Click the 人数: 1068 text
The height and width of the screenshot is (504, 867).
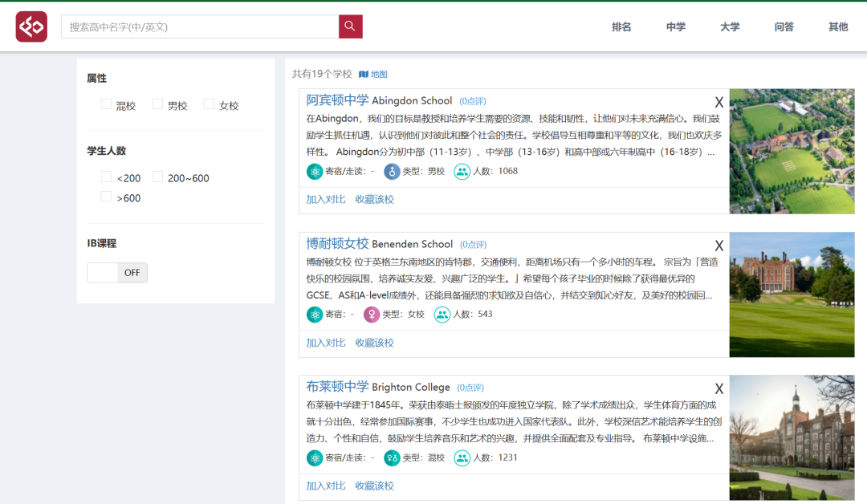click(x=495, y=171)
